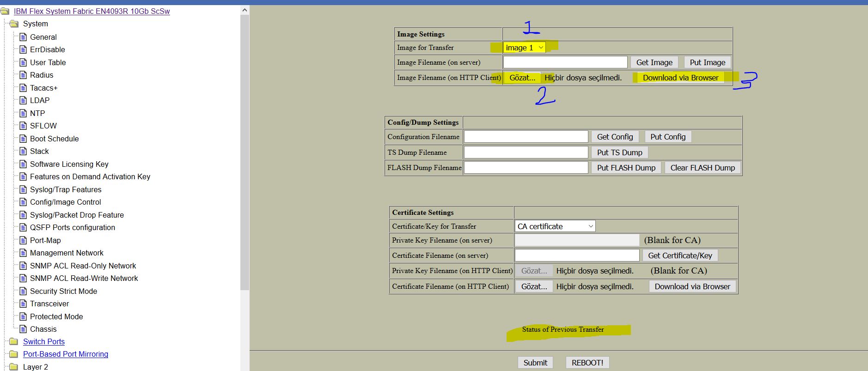
Task: Open the Image for Transfer dropdown
Action: [x=524, y=48]
